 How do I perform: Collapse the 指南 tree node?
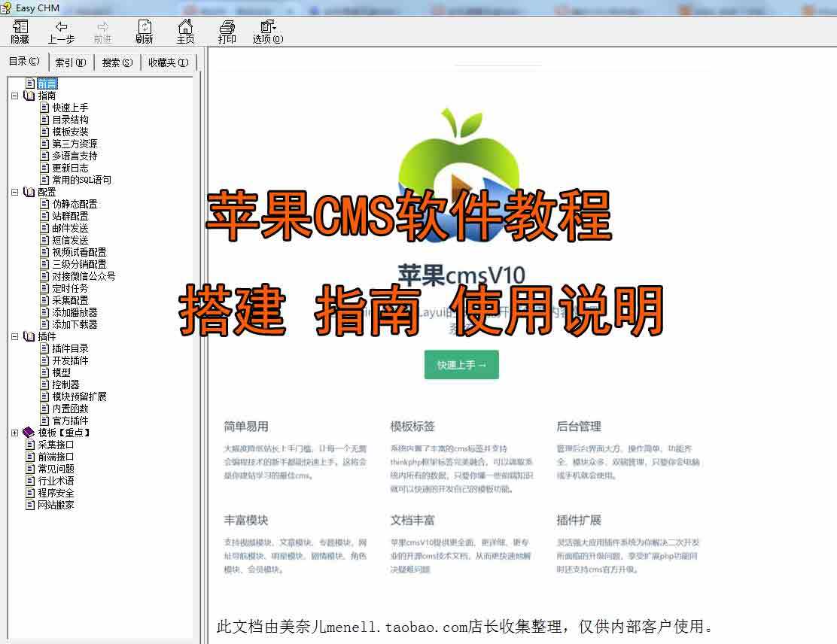click(15, 96)
